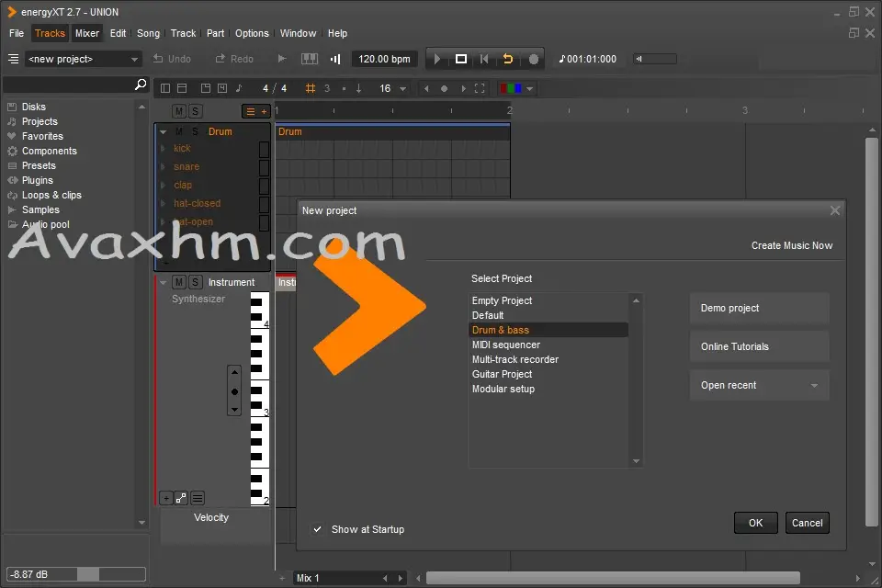This screenshot has height=588, width=882.
Task: Expand the snare drum lane
Action: point(164,166)
